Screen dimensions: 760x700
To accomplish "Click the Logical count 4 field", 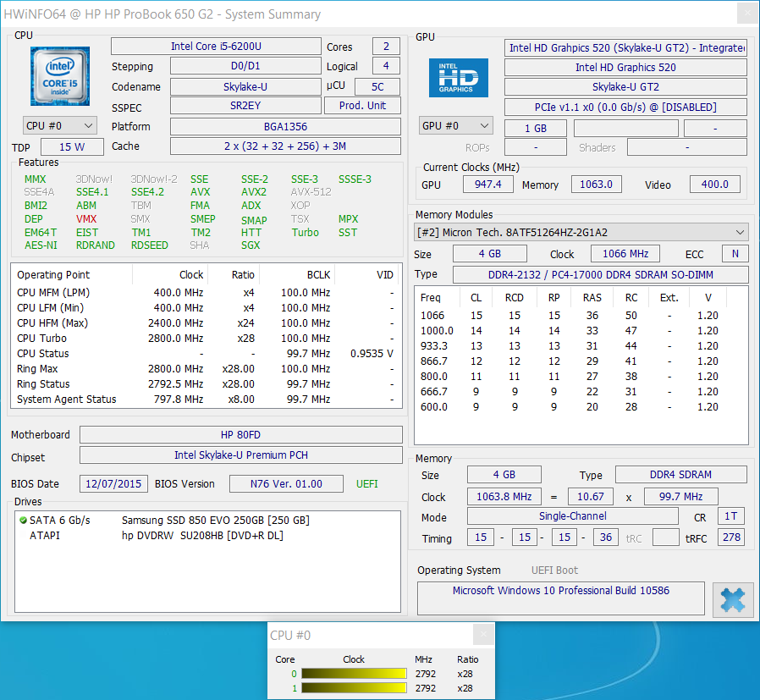I will coord(386,66).
